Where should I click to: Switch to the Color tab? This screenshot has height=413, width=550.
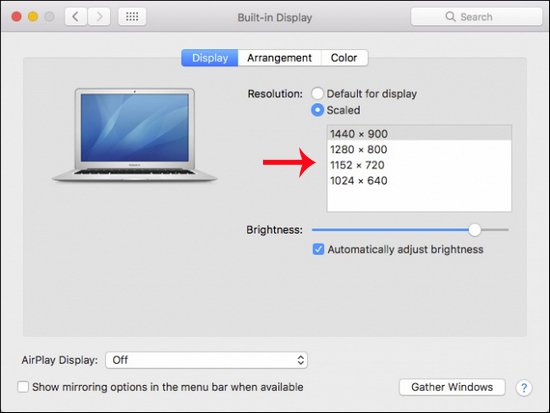pyautogui.click(x=344, y=58)
